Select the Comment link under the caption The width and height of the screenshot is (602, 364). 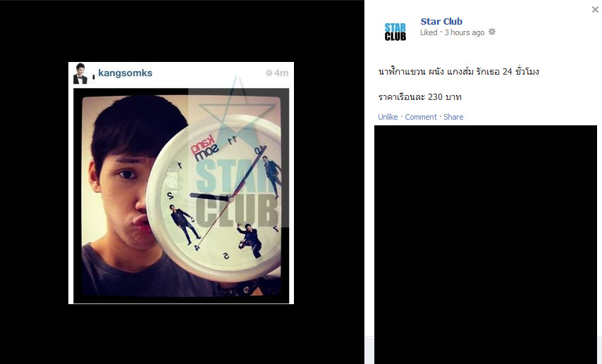click(421, 117)
